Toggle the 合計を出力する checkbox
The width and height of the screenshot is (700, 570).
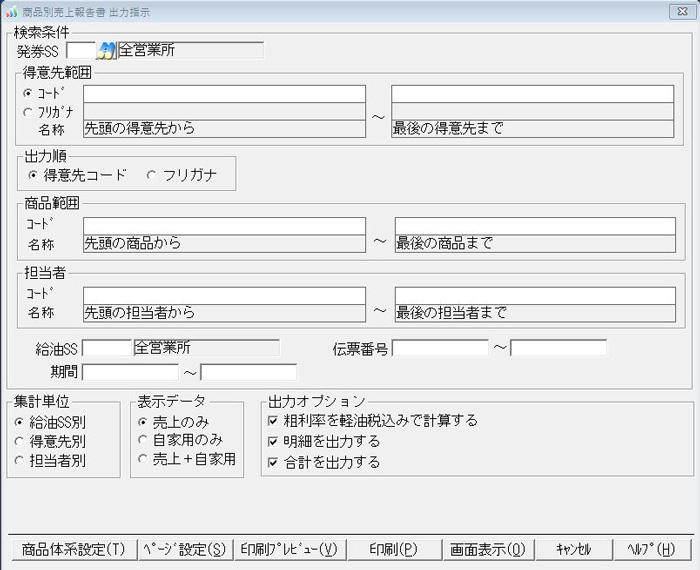(274, 462)
